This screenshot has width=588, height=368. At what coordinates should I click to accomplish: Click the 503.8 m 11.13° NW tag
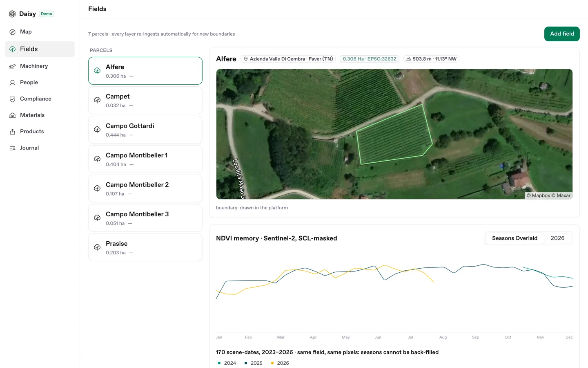pos(431,59)
